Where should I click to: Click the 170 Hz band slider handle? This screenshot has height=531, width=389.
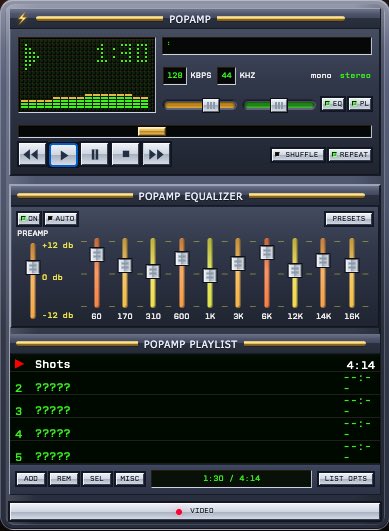click(x=125, y=266)
